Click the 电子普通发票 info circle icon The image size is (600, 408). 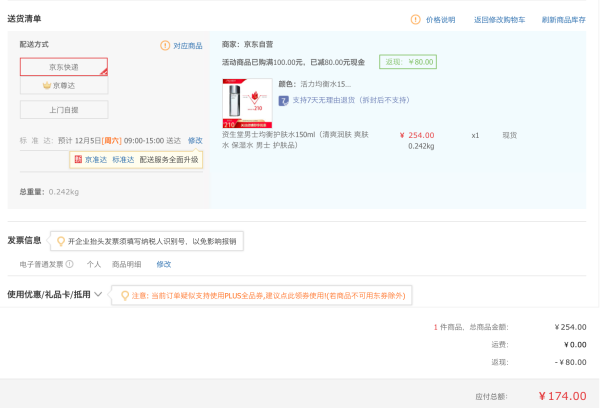pos(70,264)
